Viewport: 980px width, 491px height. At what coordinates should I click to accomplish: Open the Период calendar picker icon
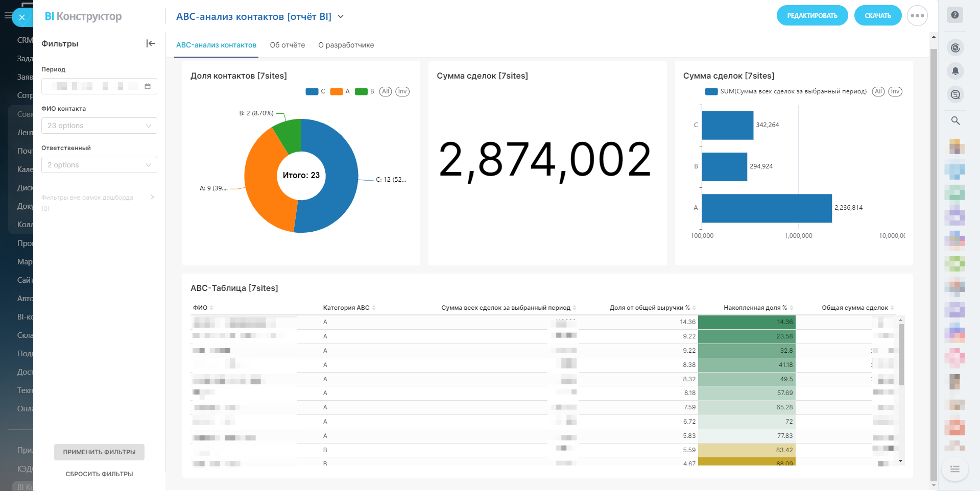click(x=148, y=86)
